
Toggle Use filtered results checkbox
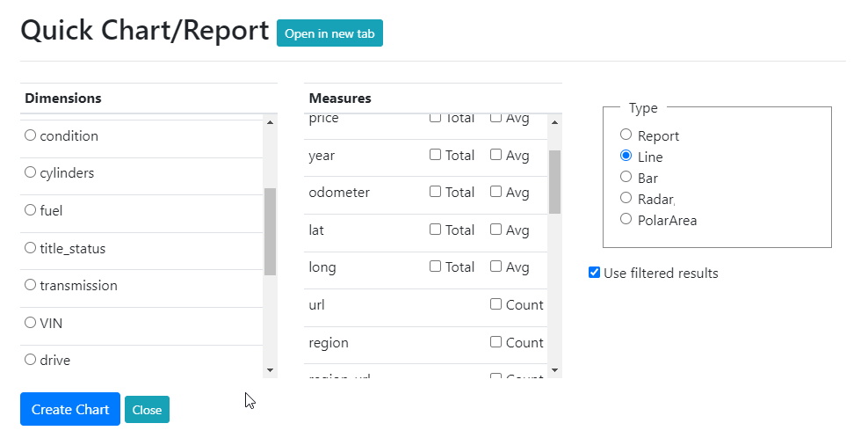(595, 273)
